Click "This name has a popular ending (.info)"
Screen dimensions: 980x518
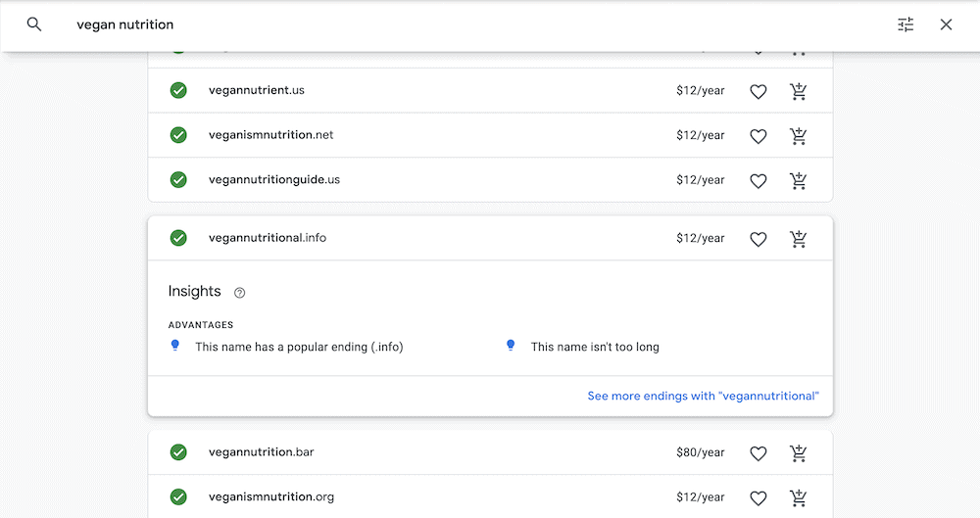pos(299,347)
